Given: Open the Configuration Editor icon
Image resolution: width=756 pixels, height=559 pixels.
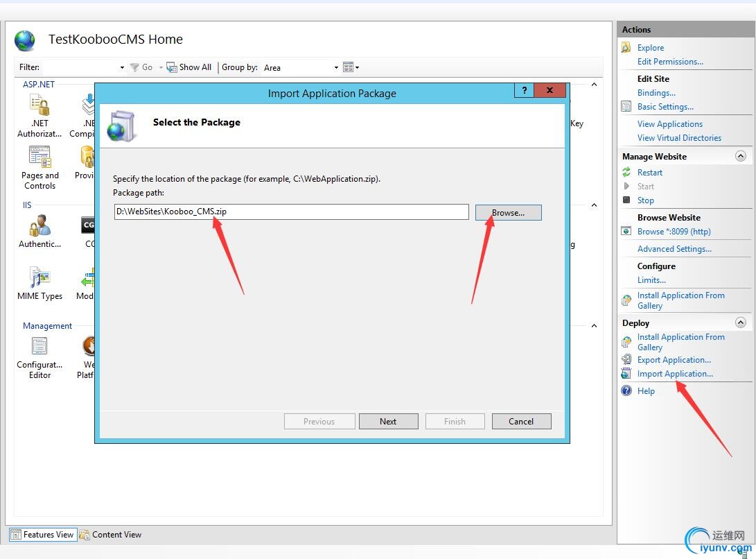Looking at the screenshot, I should click(x=39, y=346).
